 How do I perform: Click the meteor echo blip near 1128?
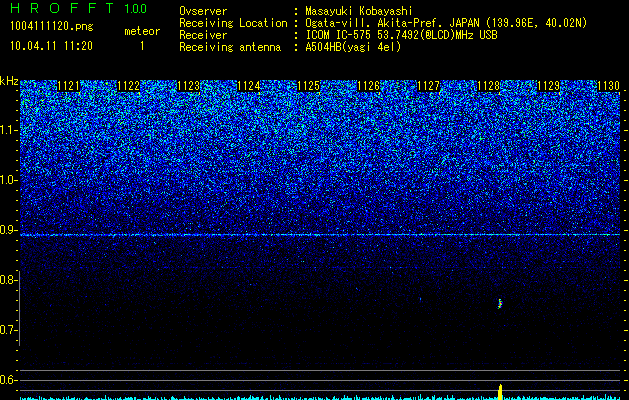pyautogui.click(x=500, y=304)
